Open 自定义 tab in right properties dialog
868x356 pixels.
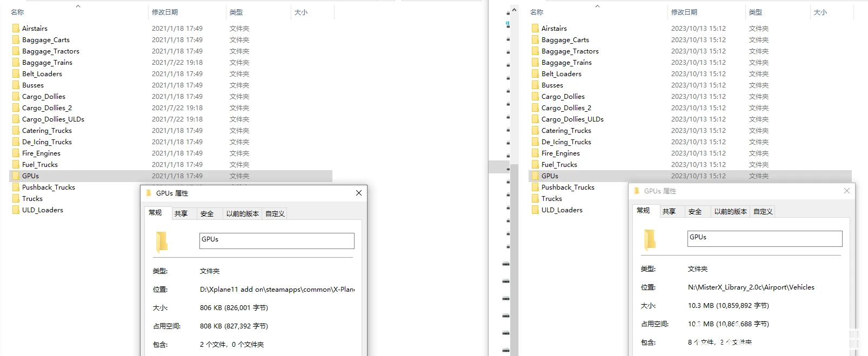tap(763, 212)
